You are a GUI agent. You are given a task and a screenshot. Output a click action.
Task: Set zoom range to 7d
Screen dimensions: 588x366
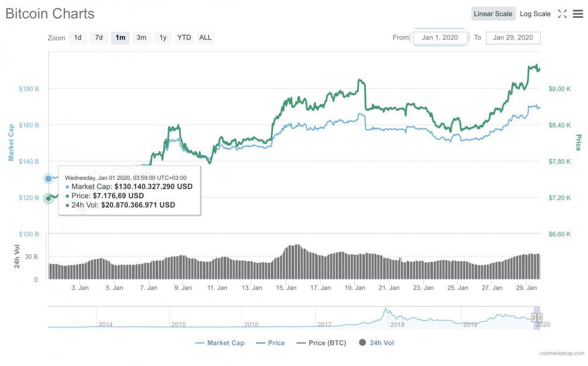[99, 38]
